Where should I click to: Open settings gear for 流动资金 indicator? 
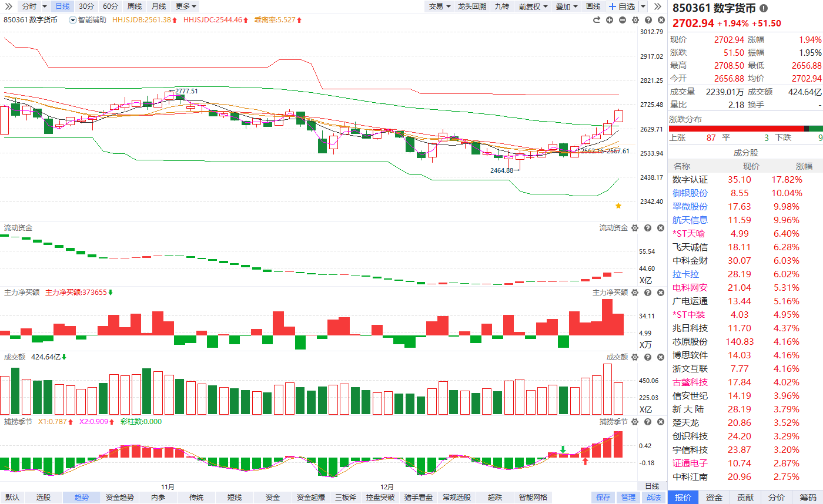[x=634, y=228]
